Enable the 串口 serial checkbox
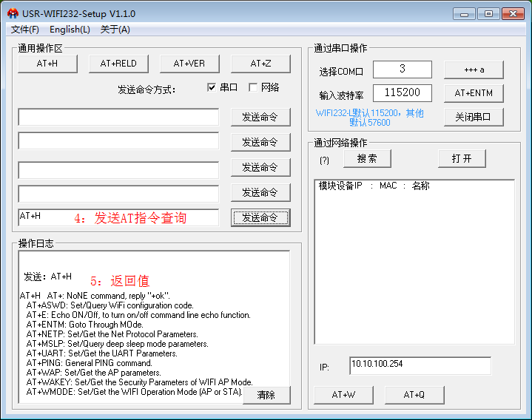This screenshot has width=532, height=420. (212, 87)
